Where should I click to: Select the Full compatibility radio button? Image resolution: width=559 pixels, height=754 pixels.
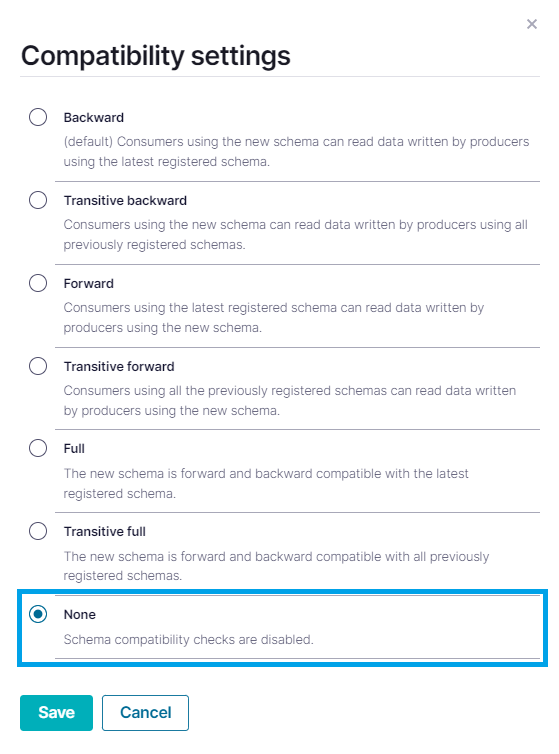pos(38,448)
